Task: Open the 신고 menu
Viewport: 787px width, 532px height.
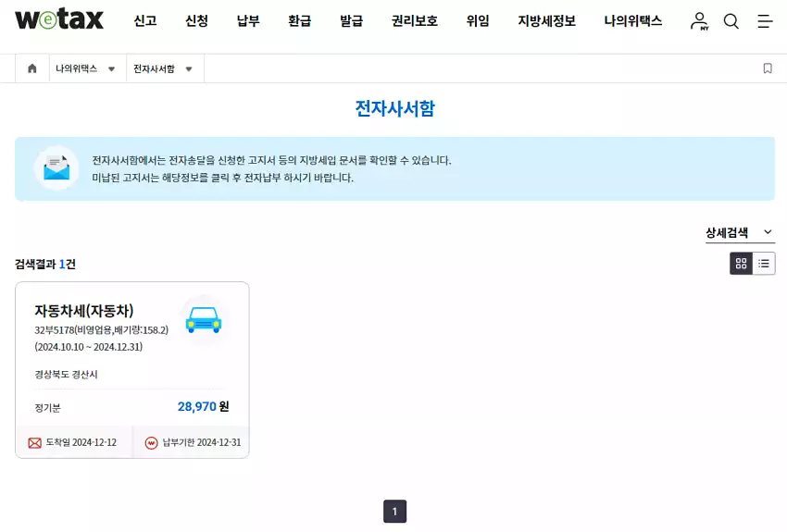Action: (x=145, y=20)
